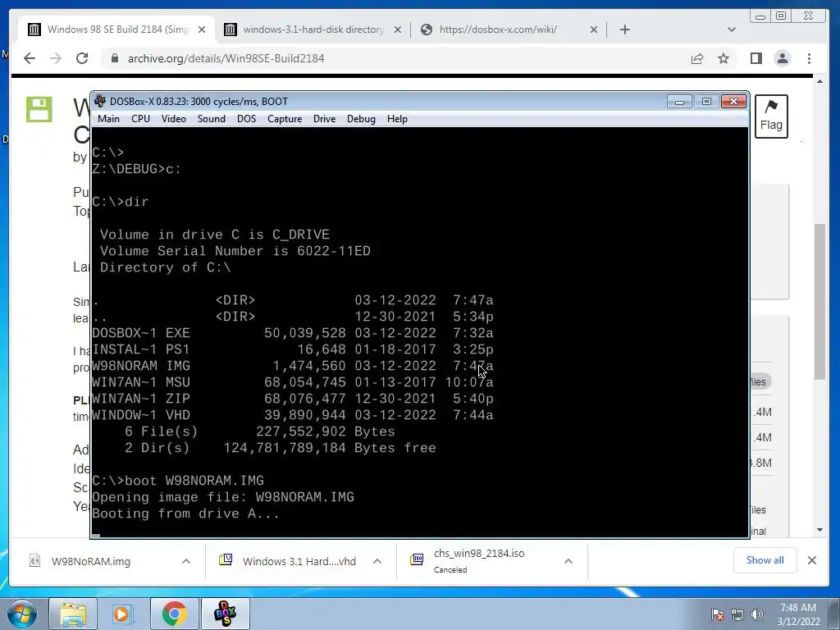
Task: Open the Sound menu in DOSBox-X
Action: point(211,119)
